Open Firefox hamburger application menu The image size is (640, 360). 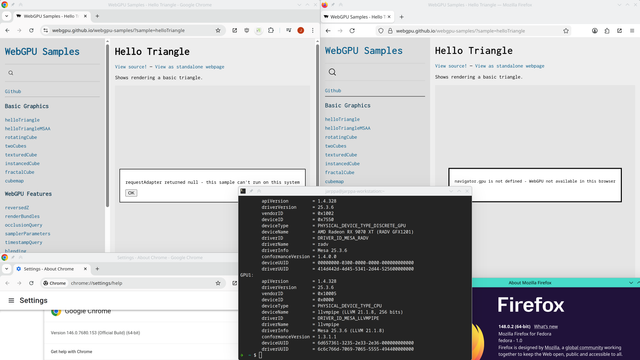coord(632,31)
